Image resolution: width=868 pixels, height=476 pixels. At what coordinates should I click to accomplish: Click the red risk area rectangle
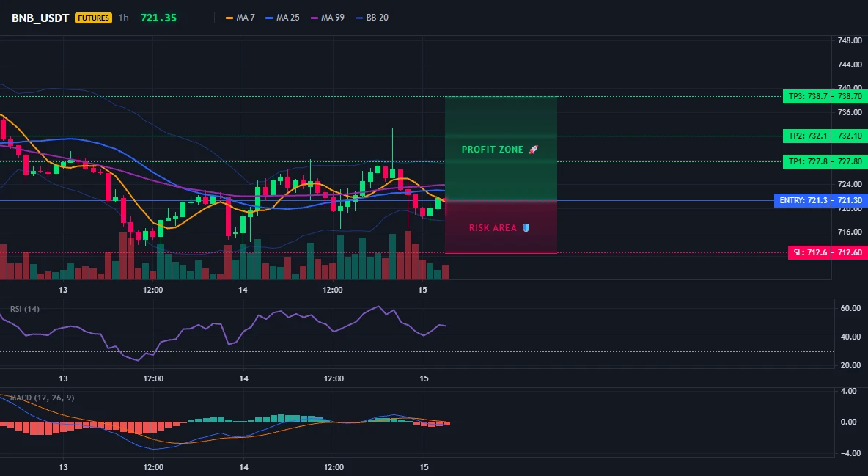pyautogui.click(x=501, y=227)
